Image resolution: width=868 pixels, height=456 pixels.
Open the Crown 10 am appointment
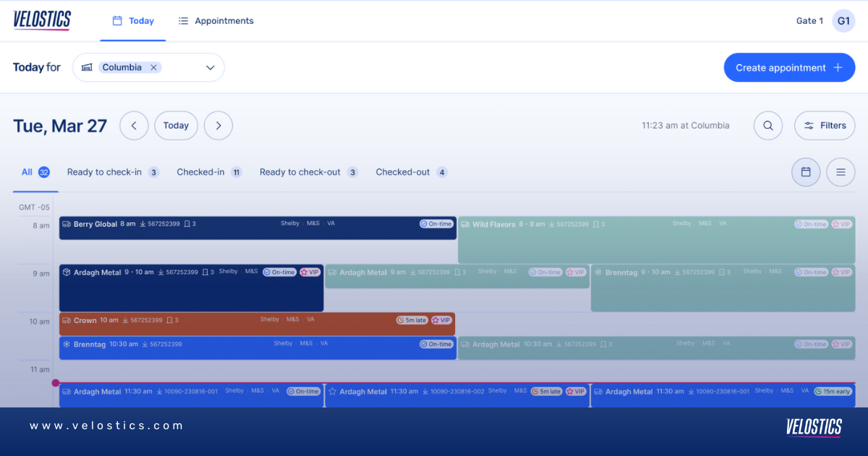point(257,324)
